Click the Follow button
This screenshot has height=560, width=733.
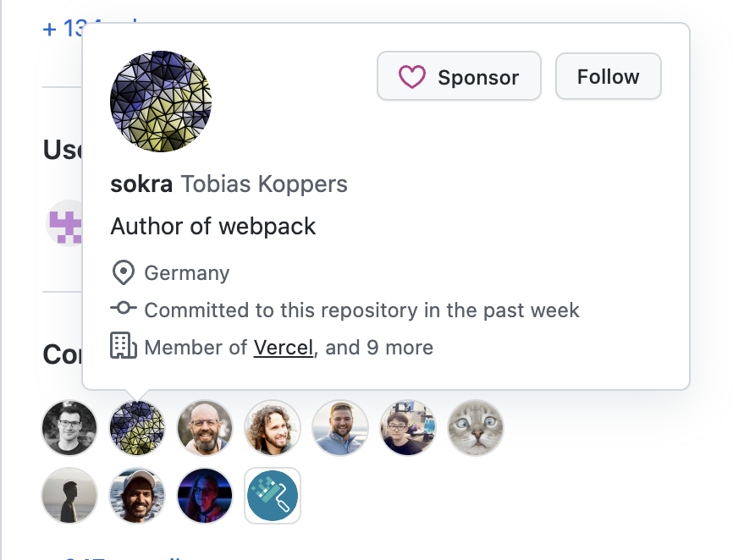608,77
